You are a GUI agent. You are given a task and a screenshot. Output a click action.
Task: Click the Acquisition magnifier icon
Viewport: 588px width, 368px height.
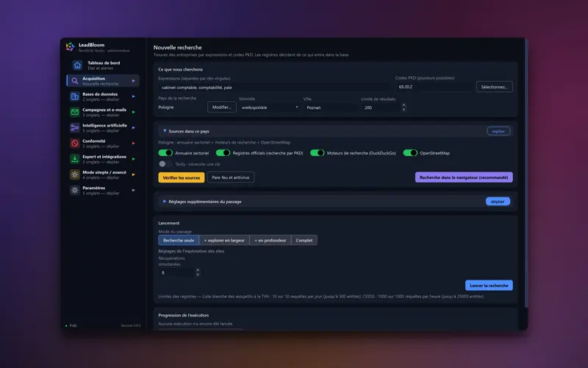pos(75,81)
